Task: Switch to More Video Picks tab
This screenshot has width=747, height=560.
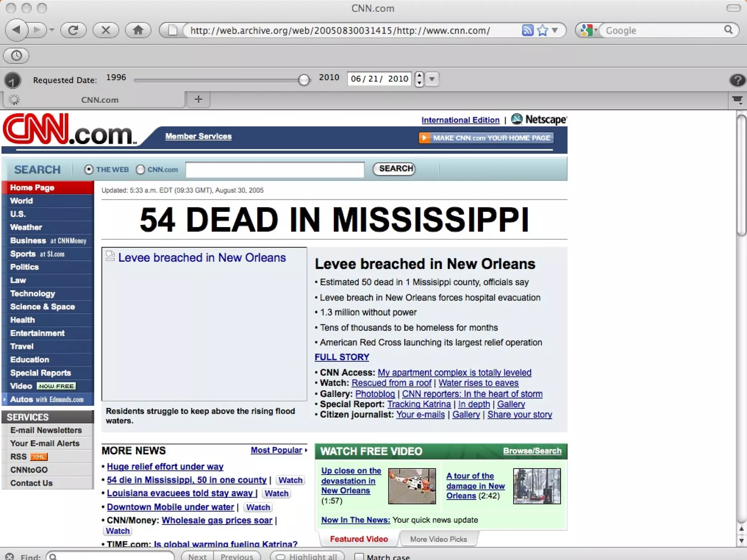Action: [x=438, y=539]
